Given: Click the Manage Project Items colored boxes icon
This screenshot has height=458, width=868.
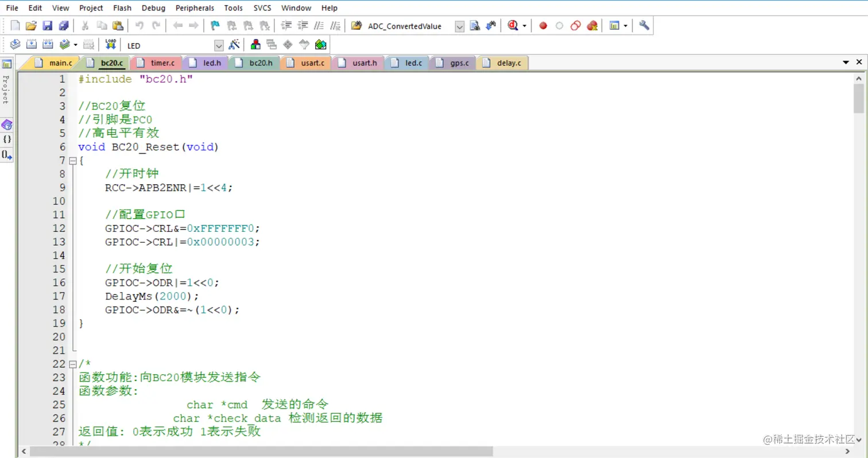Looking at the screenshot, I should coord(255,45).
